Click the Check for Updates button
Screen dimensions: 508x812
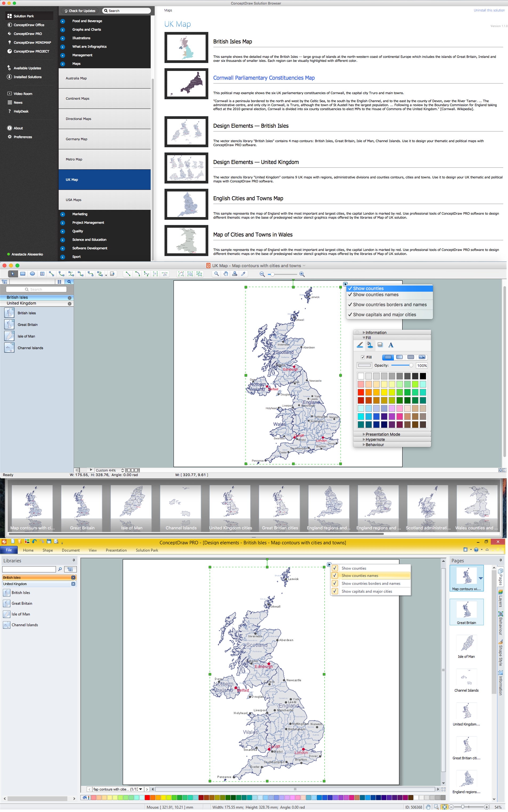click(80, 11)
